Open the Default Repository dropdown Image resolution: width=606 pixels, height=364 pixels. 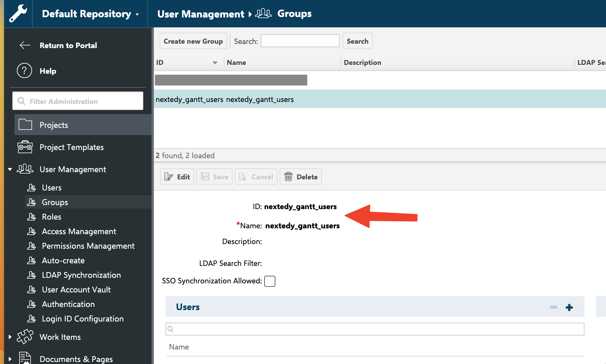90,14
